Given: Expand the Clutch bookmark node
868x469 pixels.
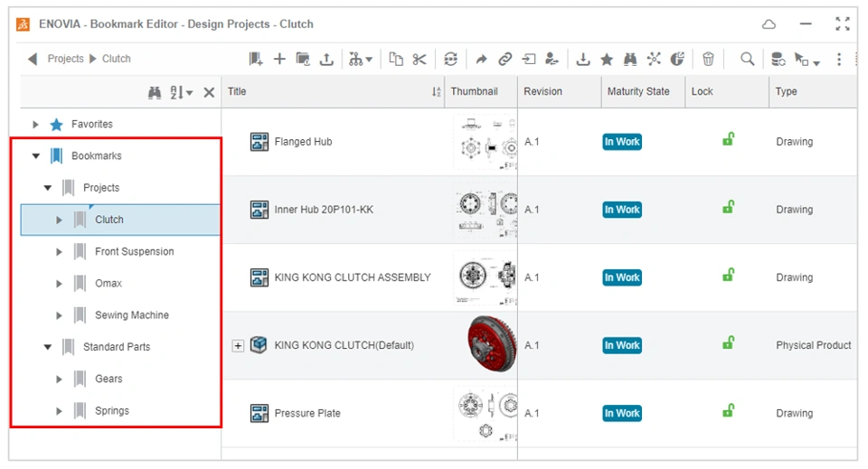Looking at the screenshot, I should [x=60, y=220].
